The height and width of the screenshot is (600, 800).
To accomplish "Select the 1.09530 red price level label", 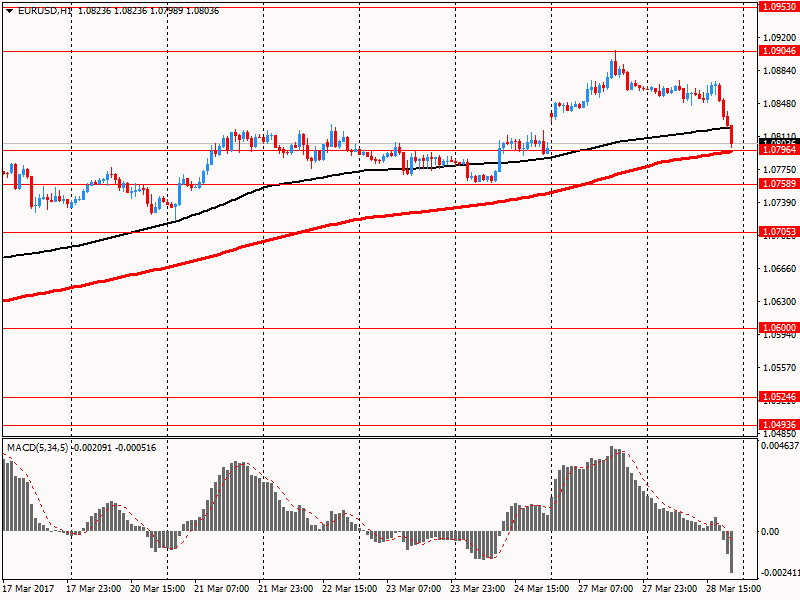I will pyautogui.click(x=779, y=7).
